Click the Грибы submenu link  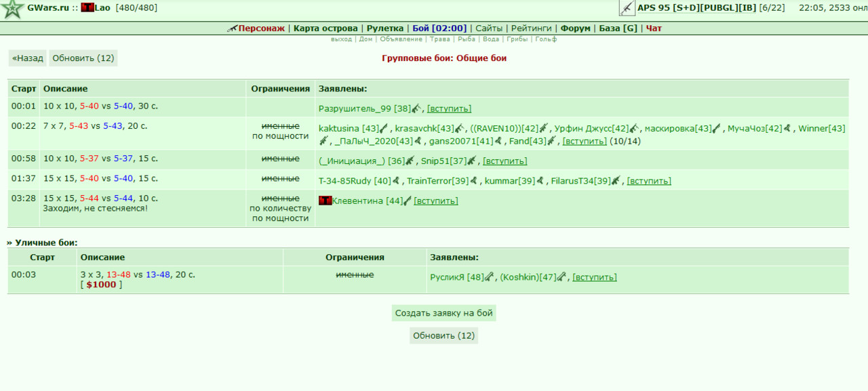point(517,39)
